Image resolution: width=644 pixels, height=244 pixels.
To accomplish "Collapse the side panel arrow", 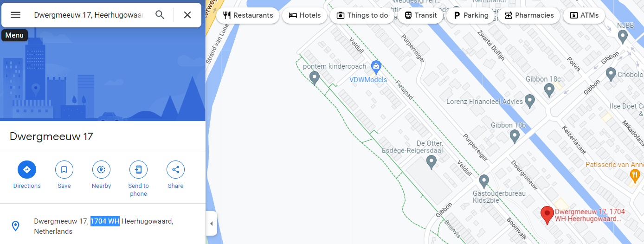I will [x=212, y=224].
